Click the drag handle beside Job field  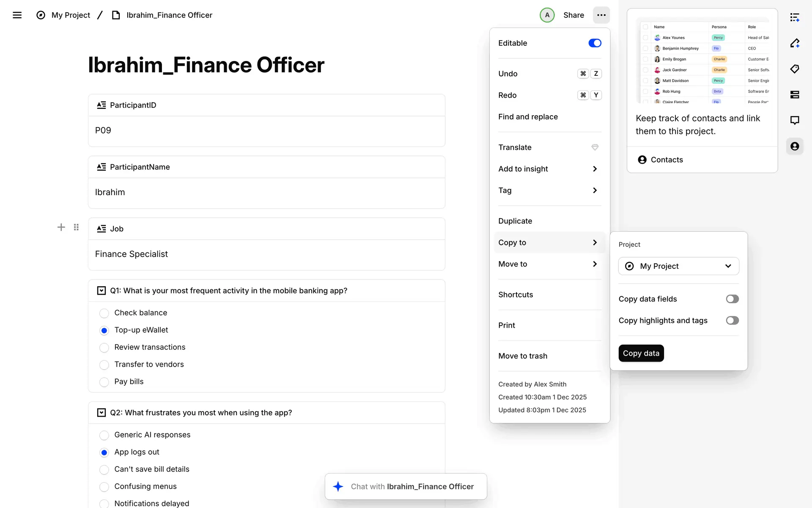pos(76,227)
